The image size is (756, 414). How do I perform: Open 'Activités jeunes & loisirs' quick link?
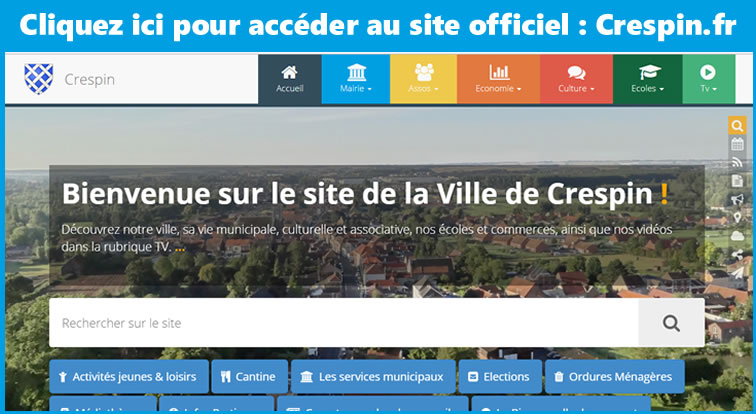pyautogui.click(x=129, y=376)
